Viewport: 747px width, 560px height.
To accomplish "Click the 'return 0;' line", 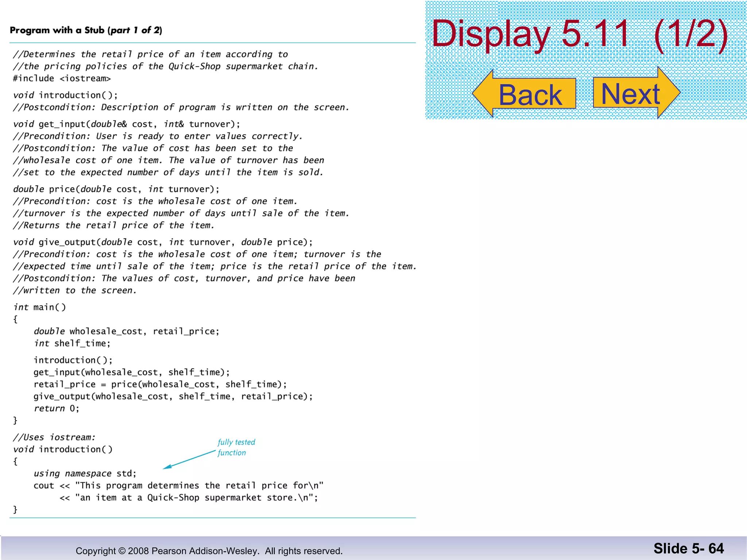I will coord(57,408).
